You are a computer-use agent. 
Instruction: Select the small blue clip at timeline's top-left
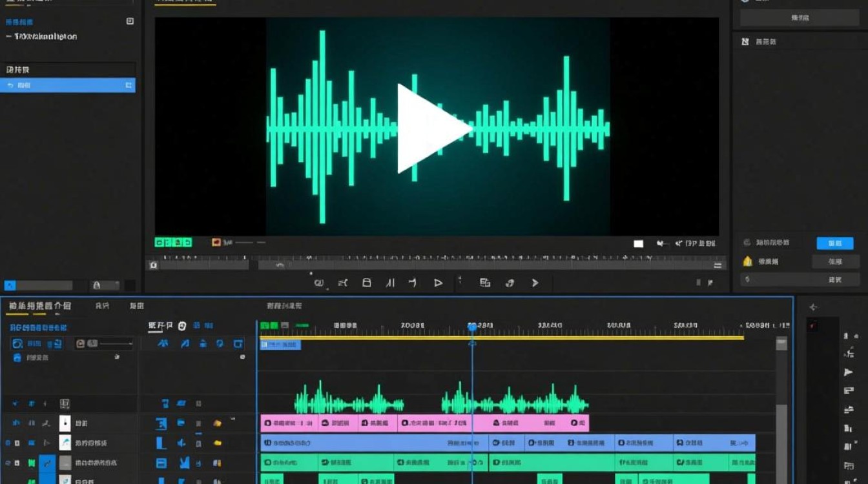[x=280, y=345]
